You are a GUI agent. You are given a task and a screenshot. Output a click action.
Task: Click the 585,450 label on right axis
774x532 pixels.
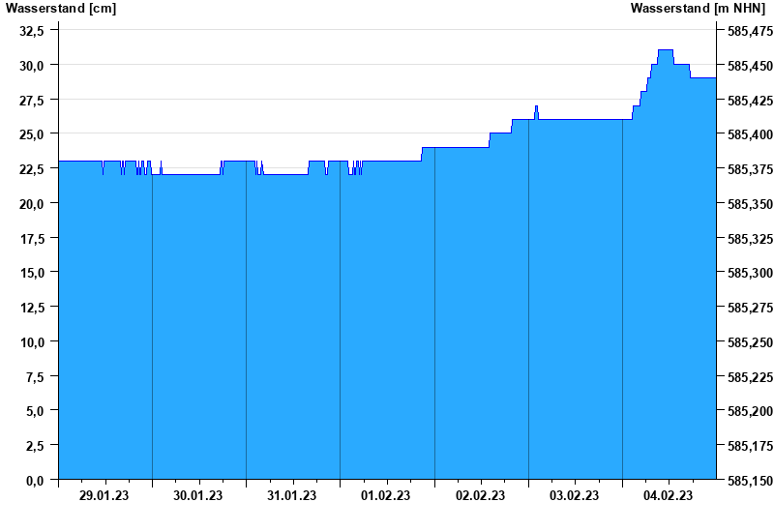751,66
